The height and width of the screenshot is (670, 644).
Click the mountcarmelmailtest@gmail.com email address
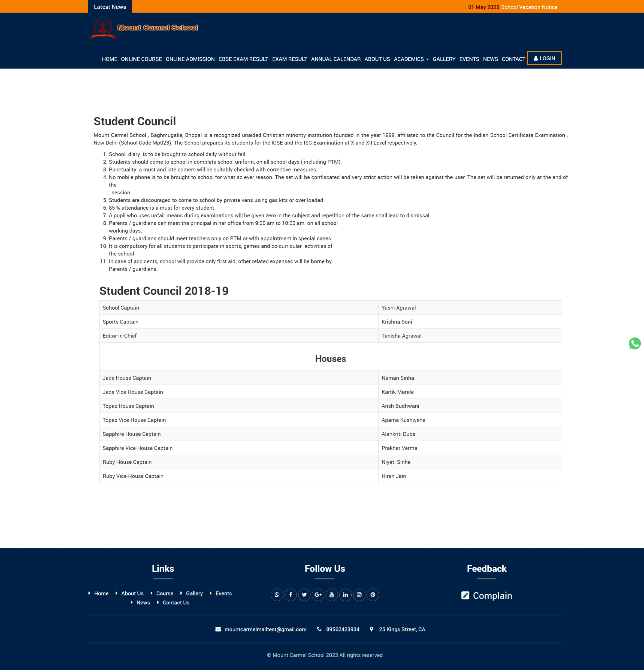[x=265, y=629]
